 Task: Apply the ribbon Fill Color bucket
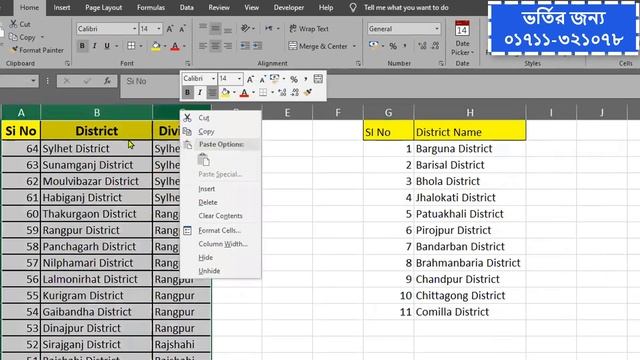[x=156, y=46]
